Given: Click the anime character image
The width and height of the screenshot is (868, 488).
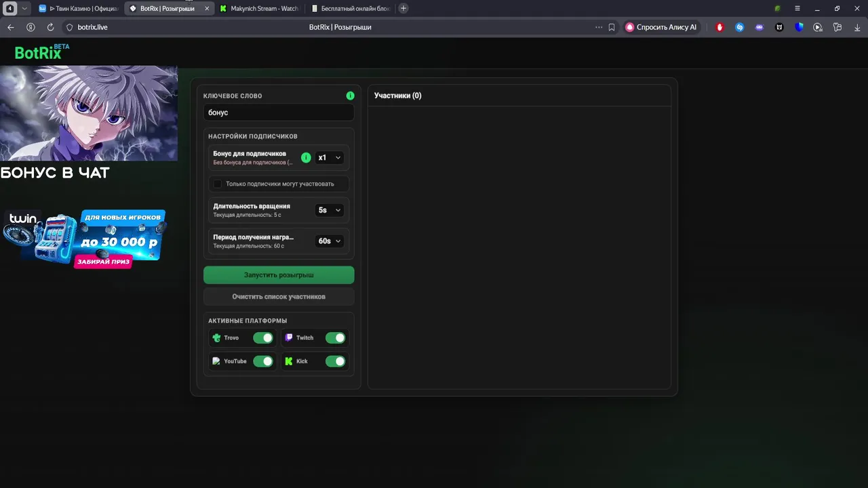Looking at the screenshot, I should click(89, 113).
